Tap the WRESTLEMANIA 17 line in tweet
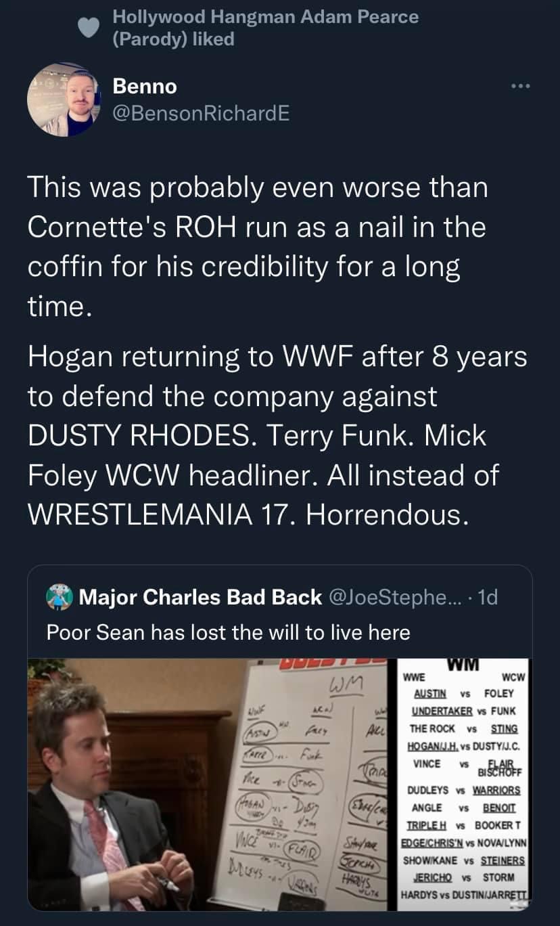The height and width of the screenshot is (926, 560). pyautogui.click(x=248, y=514)
